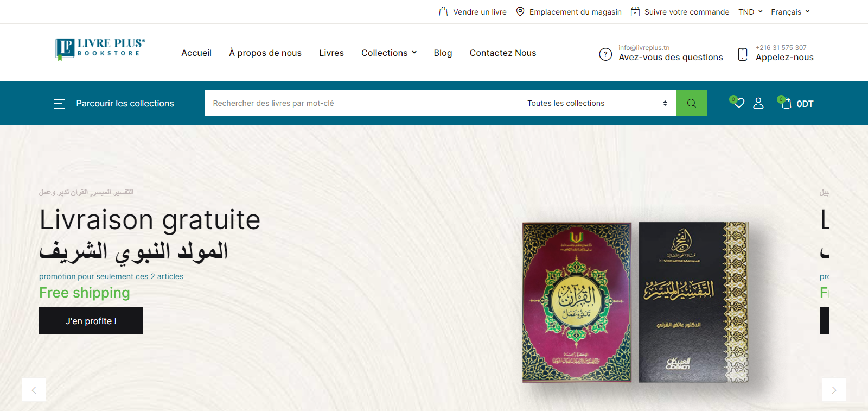Image resolution: width=868 pixels, height=411 pixels.
Task: Open the Toutes les collections dropdown
Action: click(595, 103)
